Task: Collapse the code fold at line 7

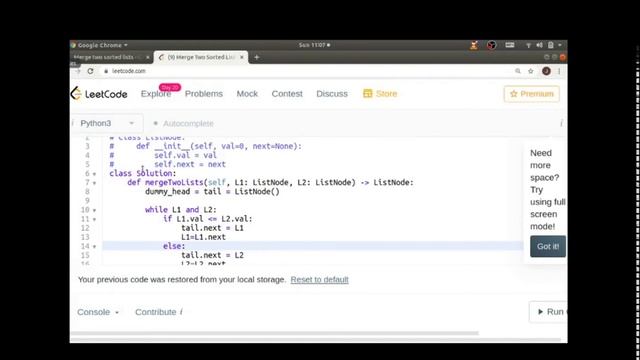Action: (95, 183)
